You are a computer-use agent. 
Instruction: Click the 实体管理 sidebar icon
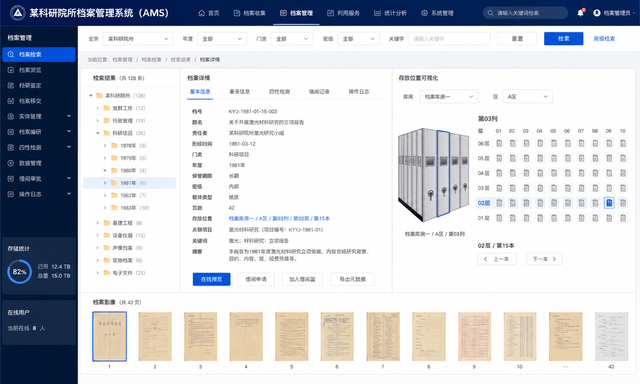11,116
